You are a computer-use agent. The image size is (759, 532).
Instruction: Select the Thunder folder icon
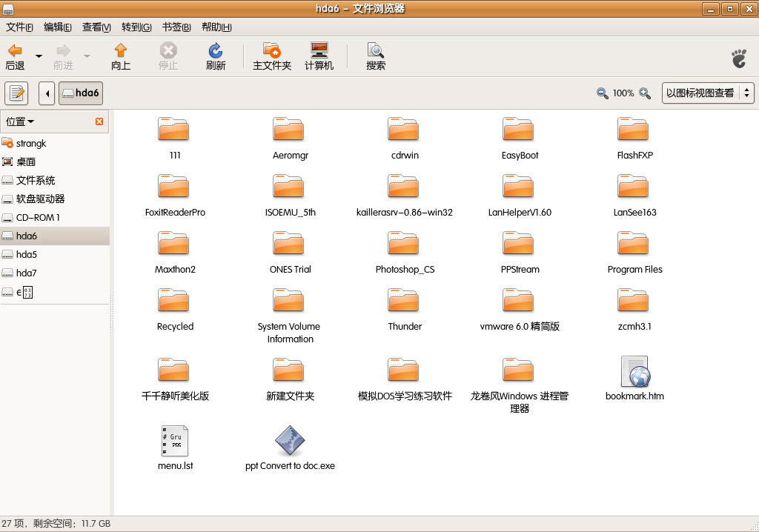(x=403, y=301)
